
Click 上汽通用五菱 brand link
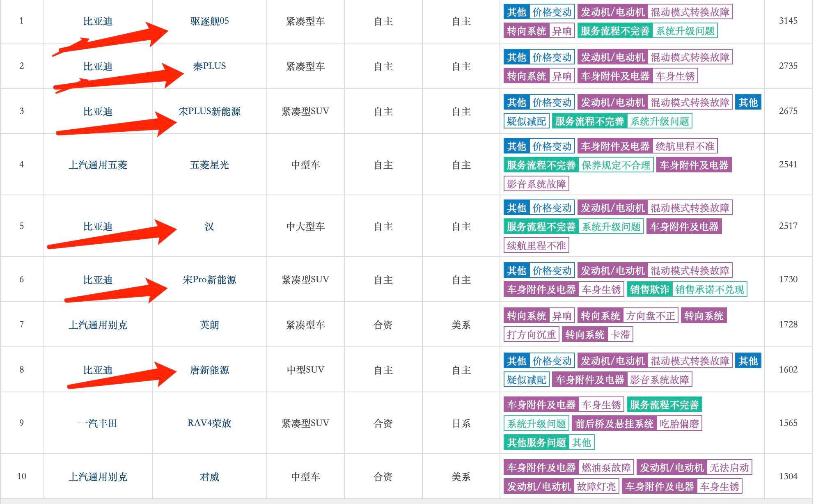click(98, 165)
